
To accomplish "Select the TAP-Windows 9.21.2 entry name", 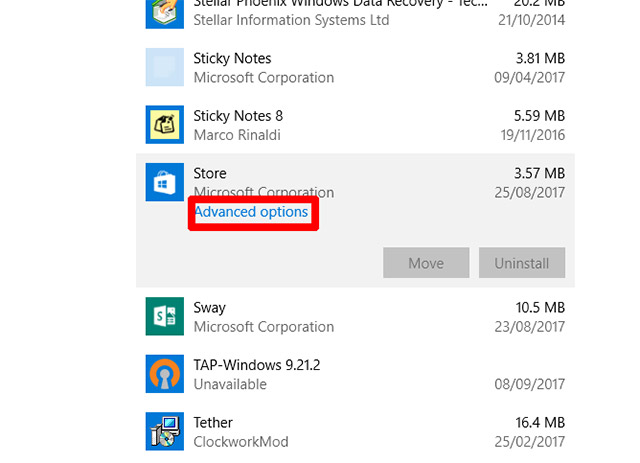I will tap(257, 365).
